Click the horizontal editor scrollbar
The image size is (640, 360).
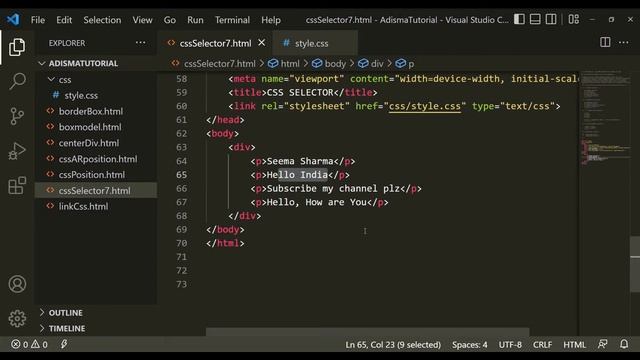[367, 331]
